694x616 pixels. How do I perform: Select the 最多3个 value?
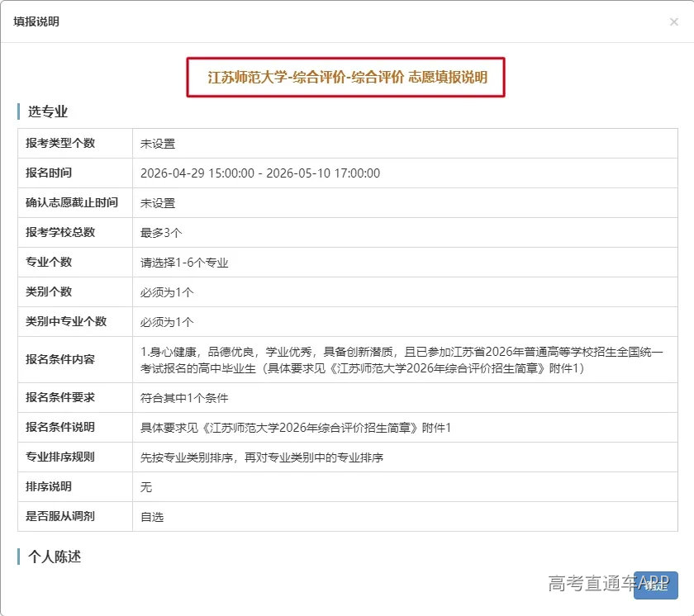[x=161, y=233]
